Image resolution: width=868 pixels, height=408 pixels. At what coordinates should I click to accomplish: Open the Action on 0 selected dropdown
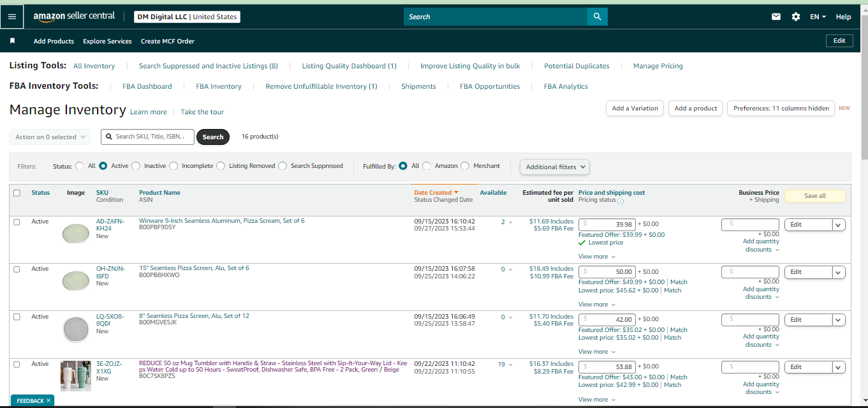(50, 137)
